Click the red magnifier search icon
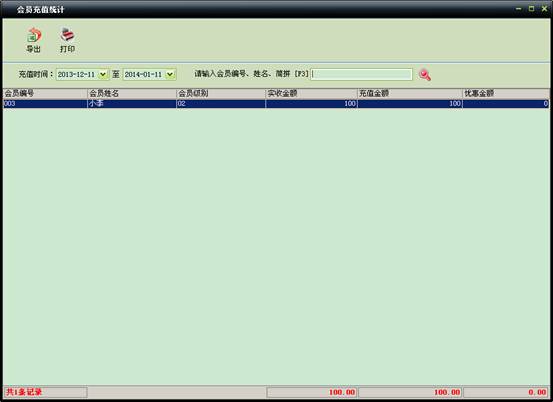The image size is (553, 402). pyautogui.click(x=424, y=75)
